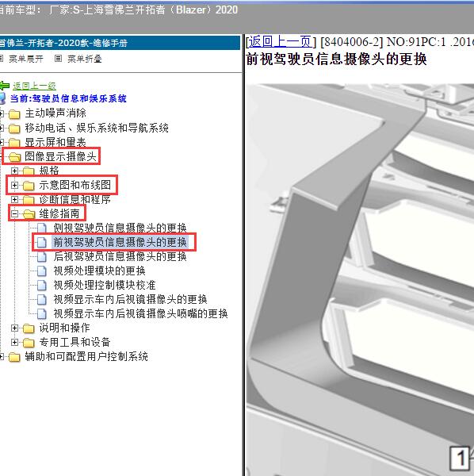The width and height of the screenshot is (474, 476).
Task: Open 前视驾驶员信息摄像头的更换 page
Action: [120, 242]
